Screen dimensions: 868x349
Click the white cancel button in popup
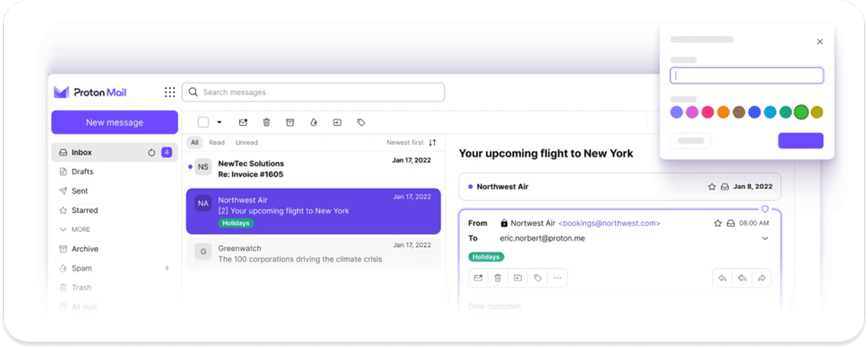pyautogui.click(x=690, y=141)
